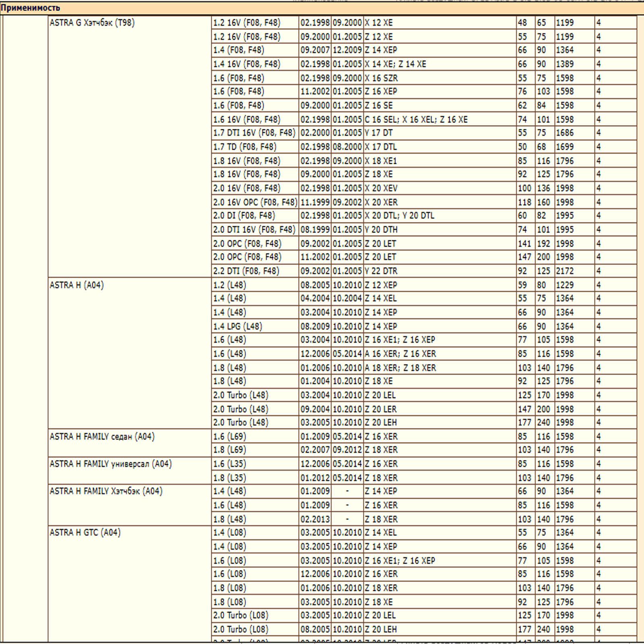644x644 pixels.
Task: Click the X 16 SZR engine code
Action: click(381, 78)
